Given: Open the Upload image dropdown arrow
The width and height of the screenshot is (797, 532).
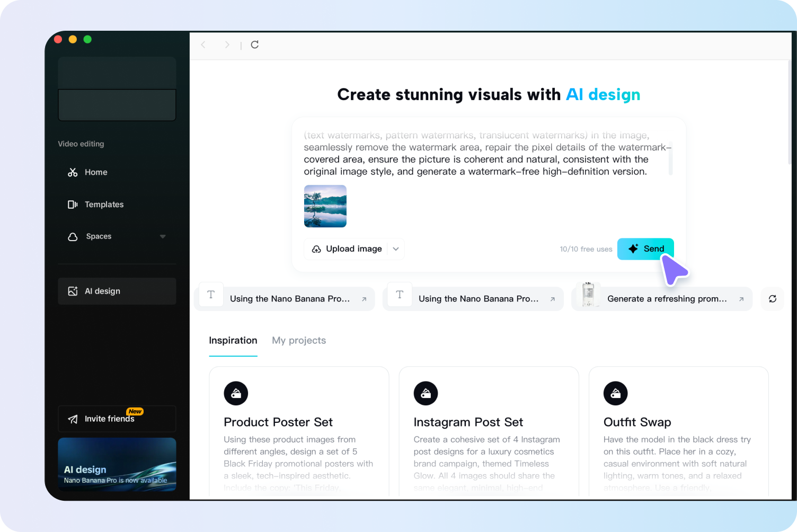Looking at the screenshot, I should [x=395, y=249].
